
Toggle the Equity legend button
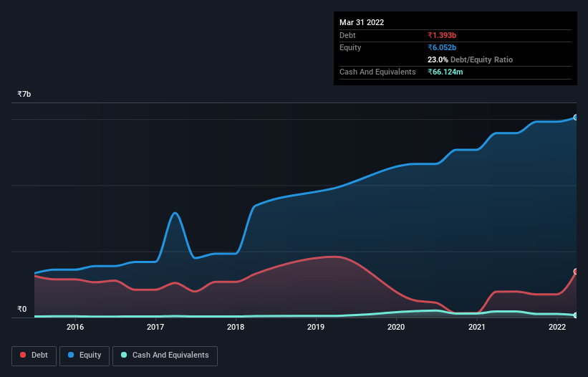pos(85,355)
